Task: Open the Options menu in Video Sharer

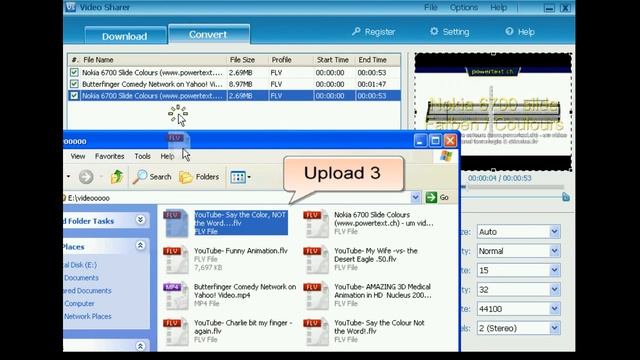Action: point(464,7)
